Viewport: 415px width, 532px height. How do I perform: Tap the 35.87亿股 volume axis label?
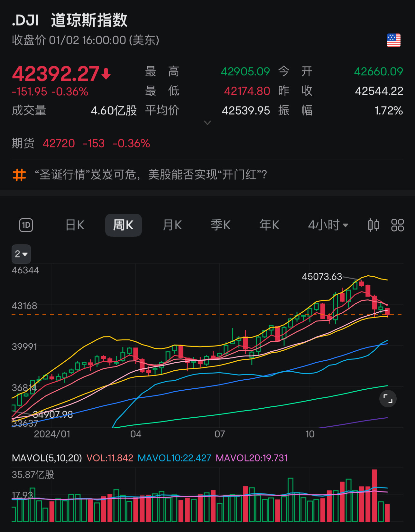(x=33, y=475)
